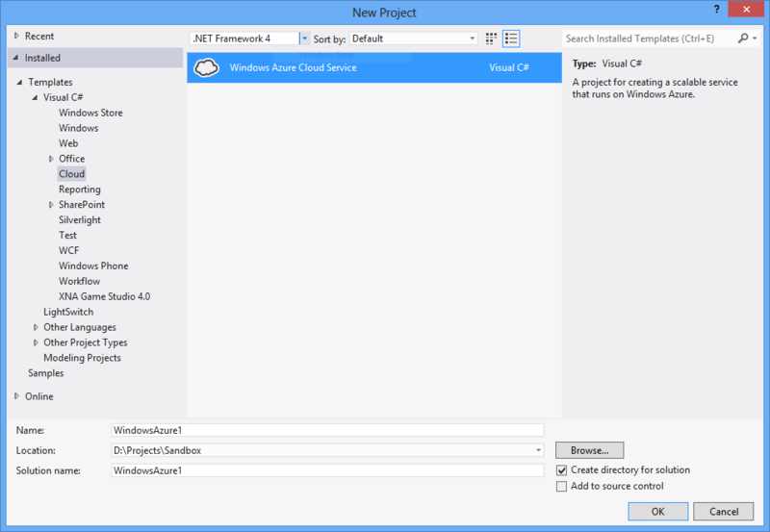Screen dimensions: 770x532
Task: Select the Test category
Action: coord(67,235)
